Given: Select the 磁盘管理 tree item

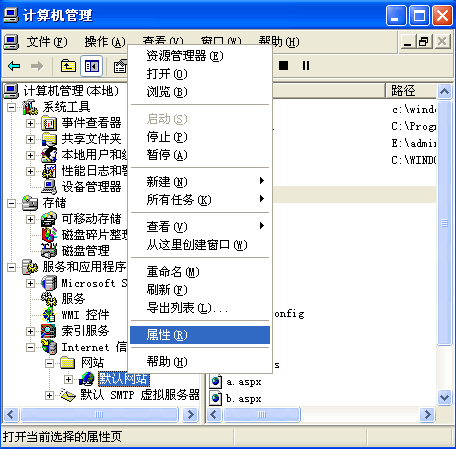Looking at the screenshot, I should (85, 251).
